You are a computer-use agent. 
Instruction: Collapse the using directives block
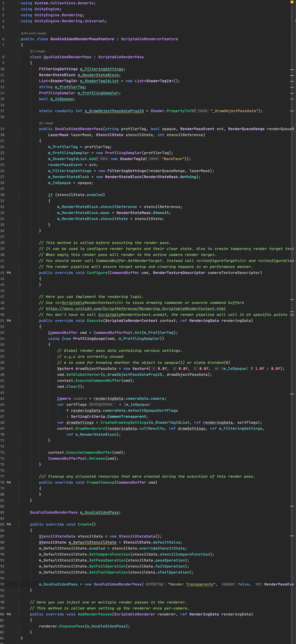19,3
